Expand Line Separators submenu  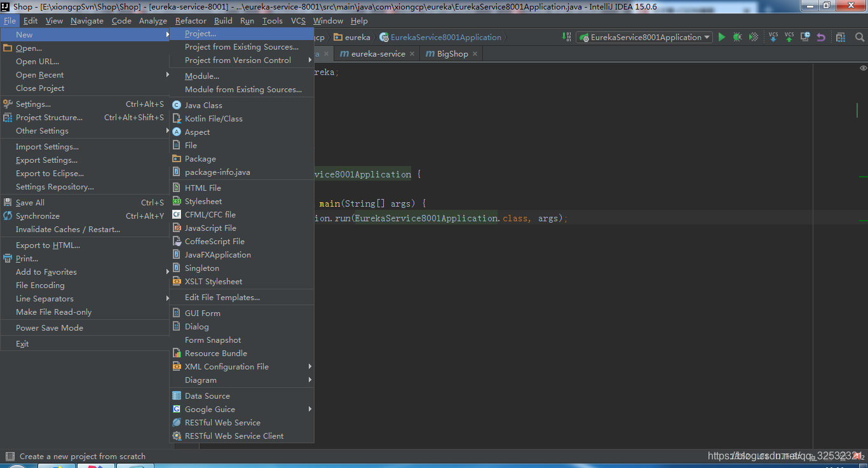tap(85, 298)
